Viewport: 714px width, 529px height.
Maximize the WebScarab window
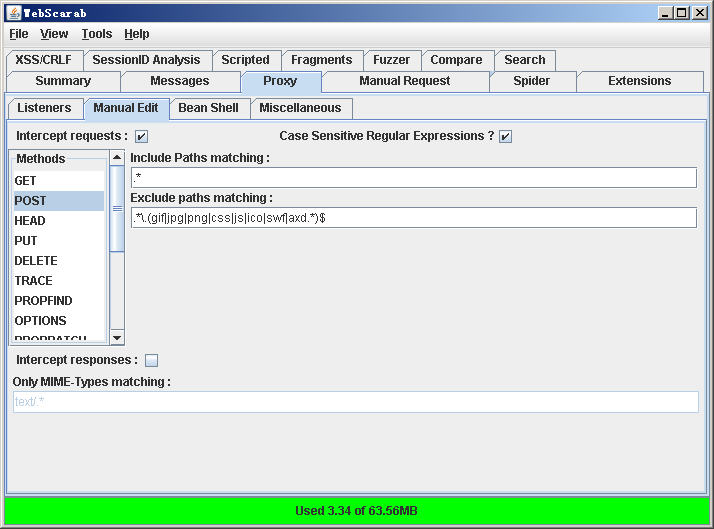682,13
